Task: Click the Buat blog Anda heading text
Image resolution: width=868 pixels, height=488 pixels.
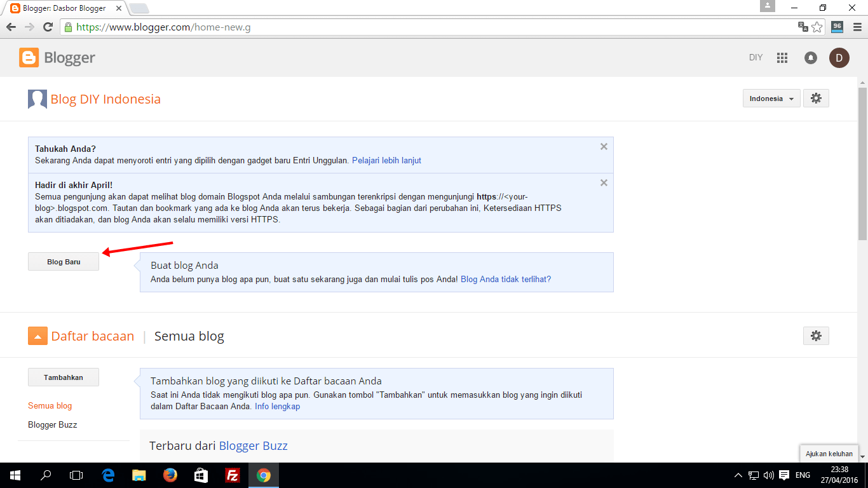Action: pyautogui.click(x=184, y=266)
